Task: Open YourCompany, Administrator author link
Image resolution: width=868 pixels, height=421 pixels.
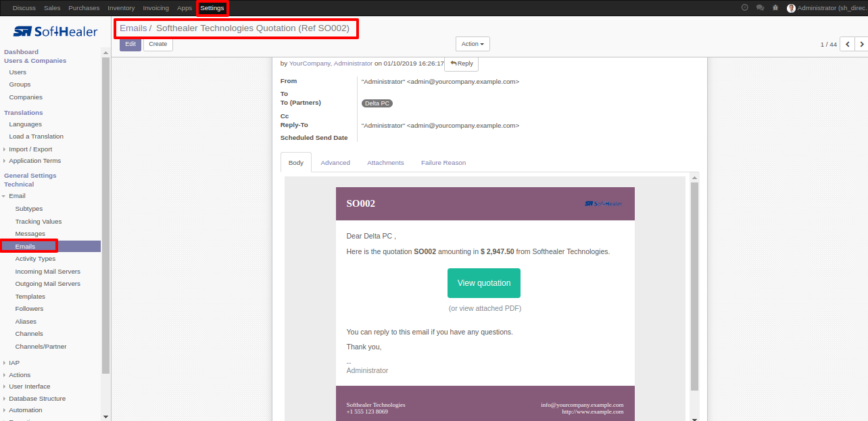Action: [331, 64]
